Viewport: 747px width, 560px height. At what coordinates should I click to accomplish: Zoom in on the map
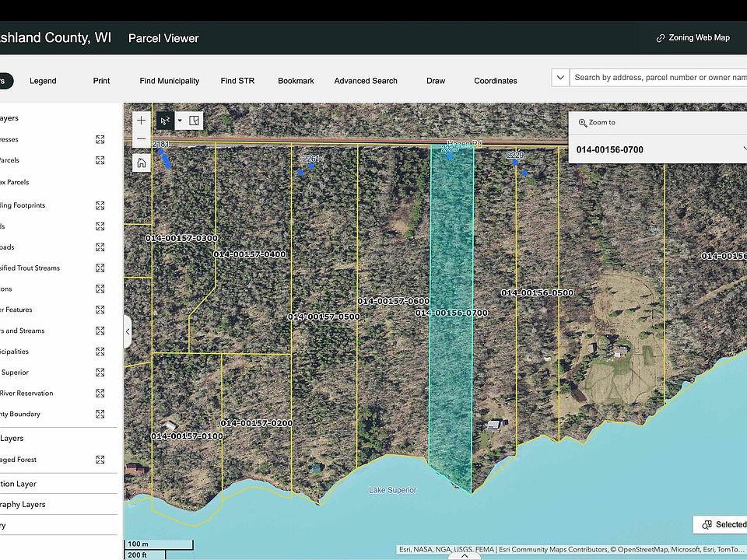click(141, 121)
